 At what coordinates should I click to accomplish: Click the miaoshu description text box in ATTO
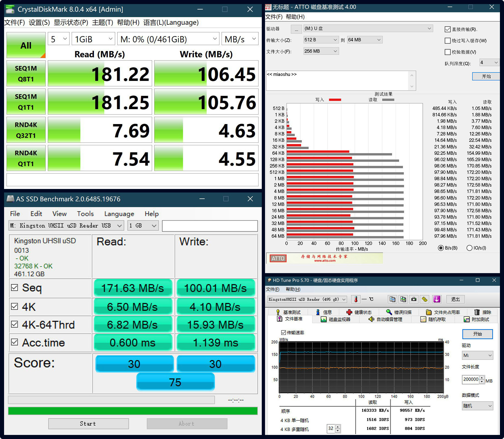point(341,81)
